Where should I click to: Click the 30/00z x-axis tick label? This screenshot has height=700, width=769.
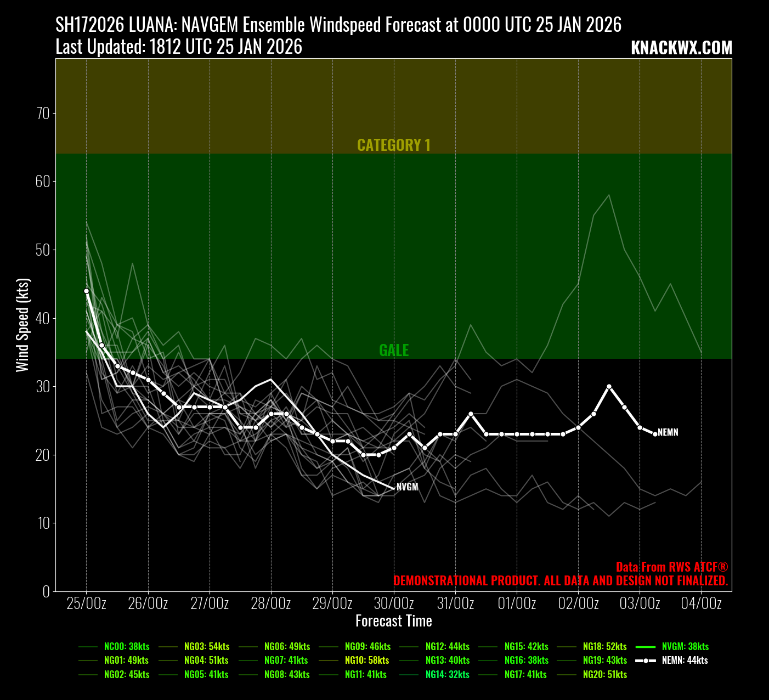(394, 603)
